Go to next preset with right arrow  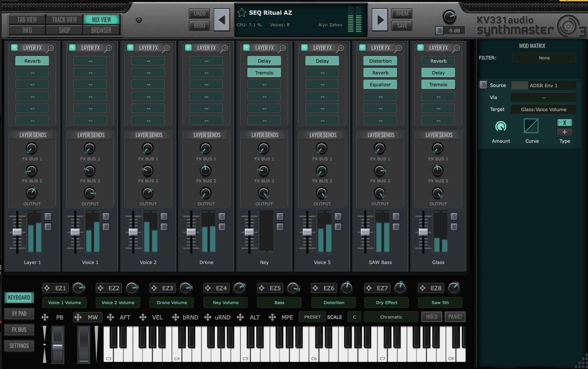click(380, 20)
